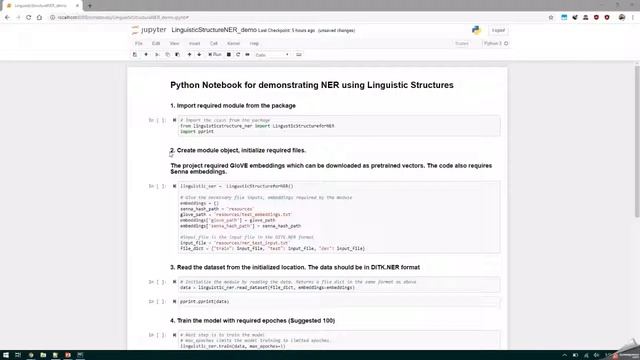The height and width of the screenshot is (360, 640).
Task: Click the Jupyter logo
Action: point(149,30)
